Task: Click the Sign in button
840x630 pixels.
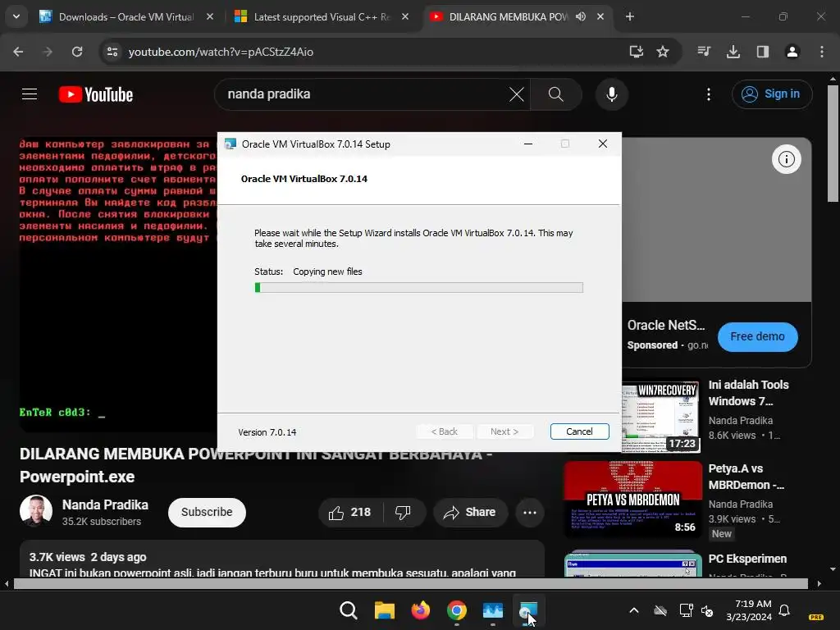Action: [x=772, y=94]
